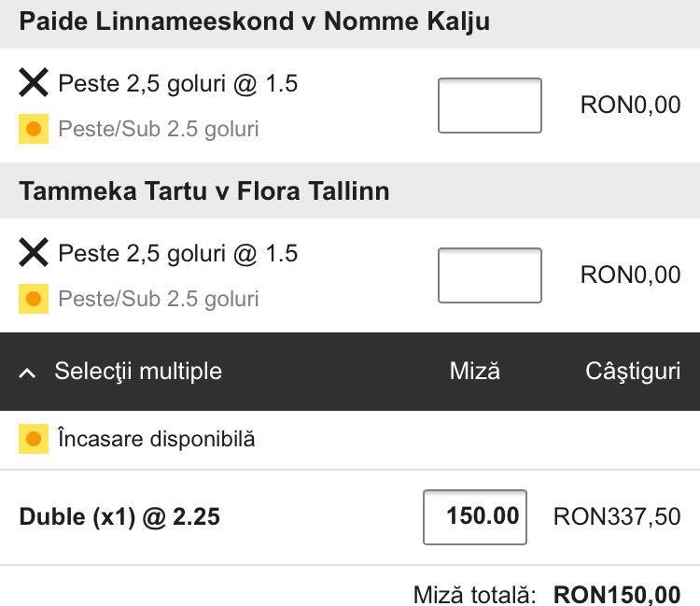Click the Duble stake field showing 150.00

[x=475, y=517]
